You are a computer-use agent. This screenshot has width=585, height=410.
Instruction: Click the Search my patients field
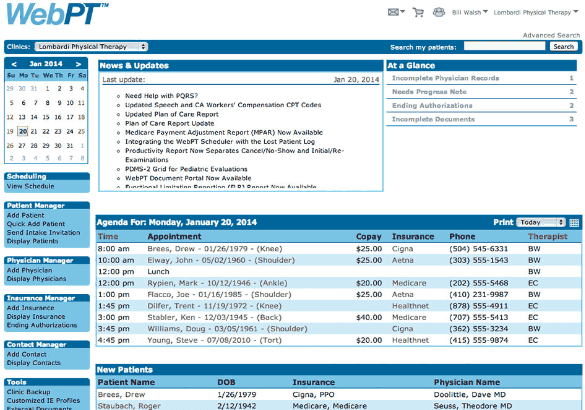504,46
